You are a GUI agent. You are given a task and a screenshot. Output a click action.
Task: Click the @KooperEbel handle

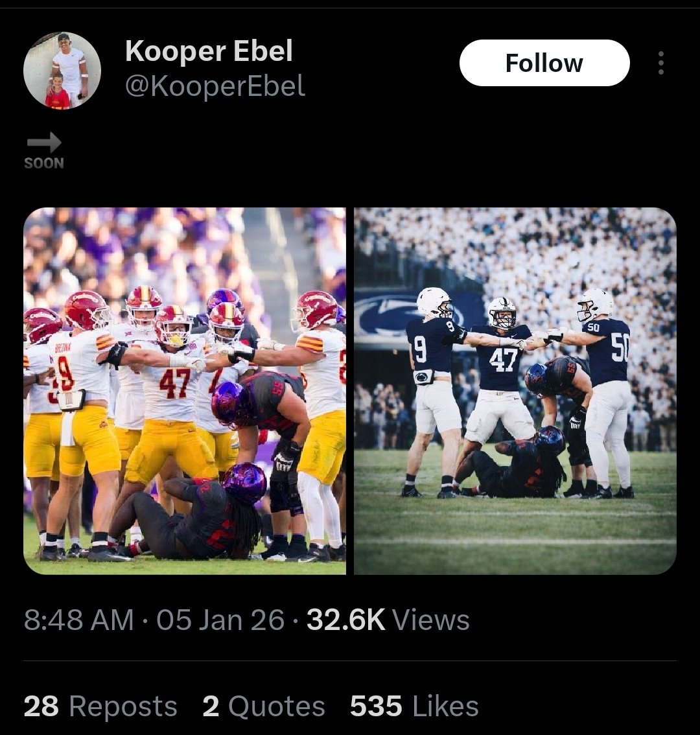coord(215,86)
